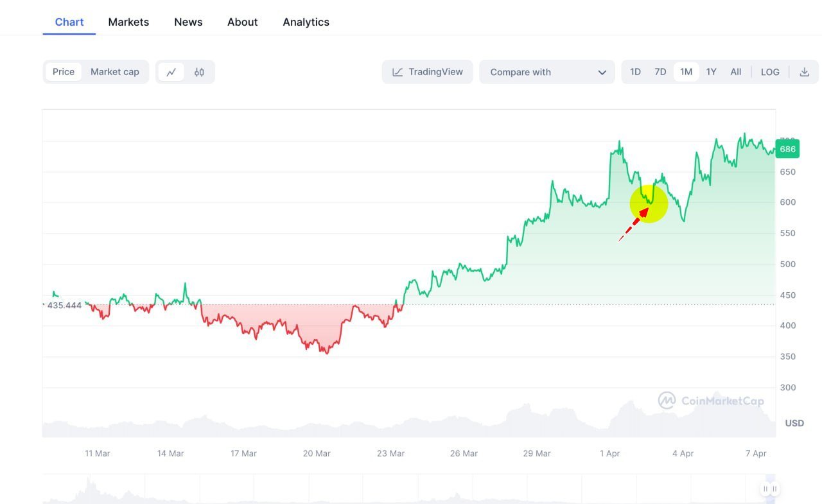Image resolution: width=822 pixels, height=504 pixels.
Task: Click the 300 price axis label
Action: (787, 387)
